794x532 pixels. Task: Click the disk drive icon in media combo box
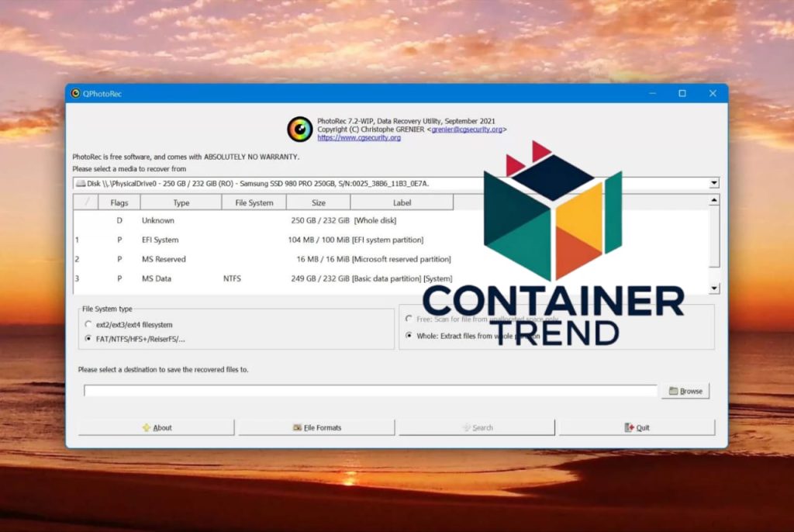click(81, 184)
